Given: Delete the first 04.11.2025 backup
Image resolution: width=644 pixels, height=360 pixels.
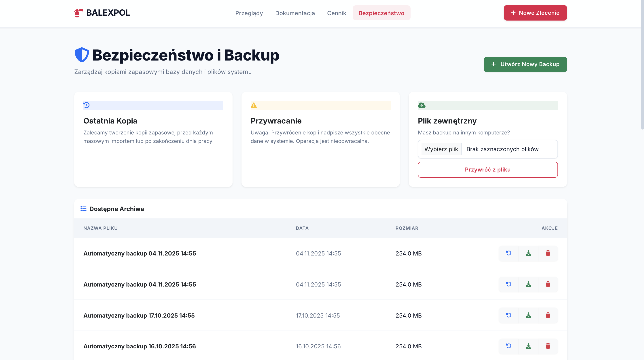Looking at the screenshot, I should [x=548, y=253].
